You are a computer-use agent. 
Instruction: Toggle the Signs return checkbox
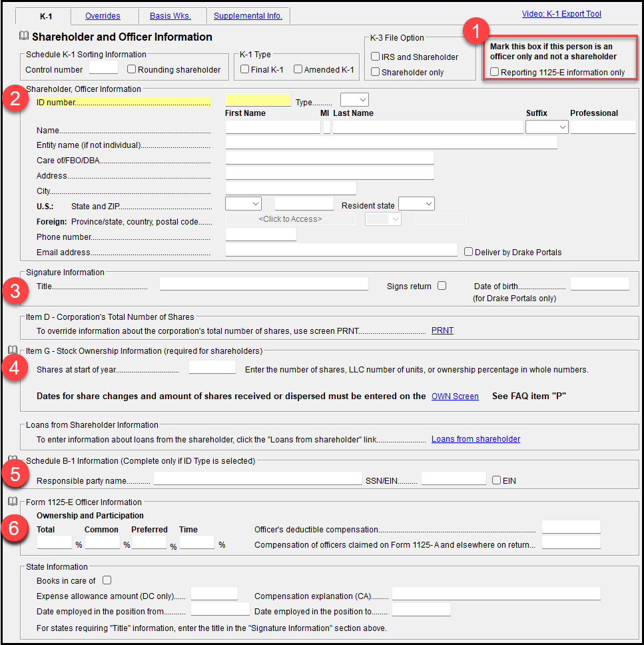442,285
